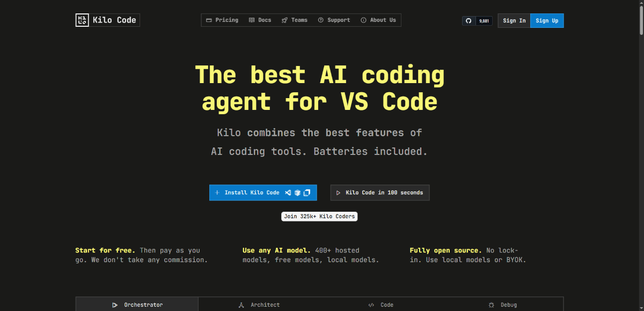The image size is (644, 311).
Task: Click Install Kilo Code button text
Action: click(x=252, y=192)
